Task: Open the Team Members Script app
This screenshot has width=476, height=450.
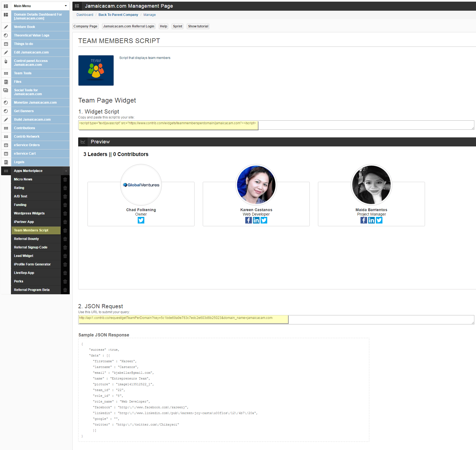Action: [x=36, y=230]
